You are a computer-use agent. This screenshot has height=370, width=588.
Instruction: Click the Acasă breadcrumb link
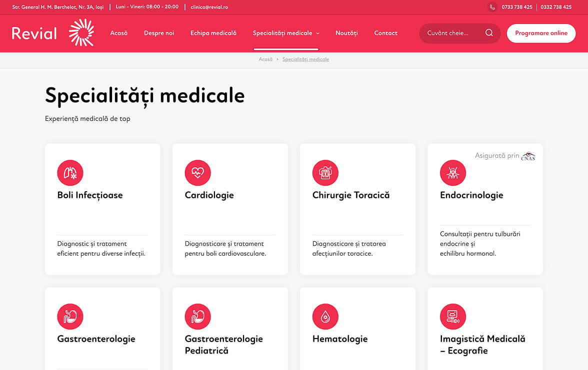[265, 59]
